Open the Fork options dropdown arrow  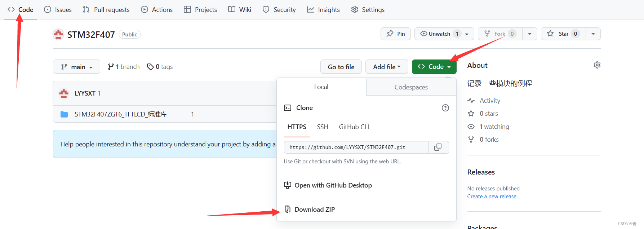tap(530, 34)
